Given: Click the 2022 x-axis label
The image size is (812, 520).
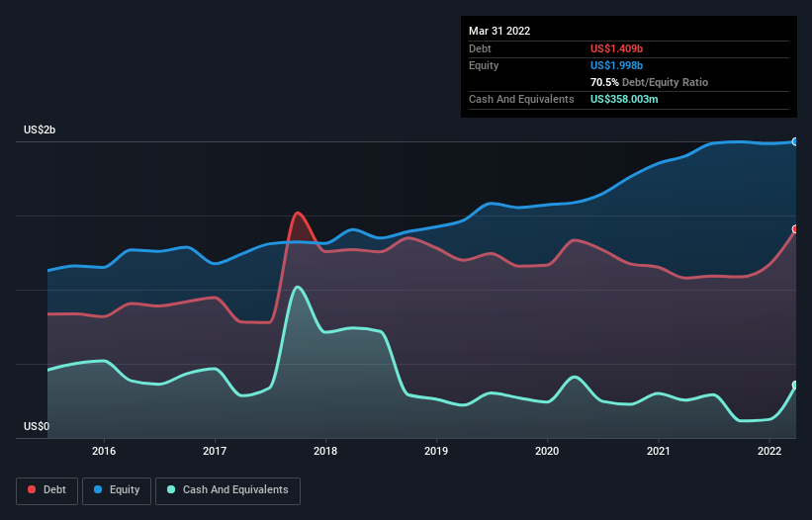Looking at the screenshot, I should [x=769, y=451].
